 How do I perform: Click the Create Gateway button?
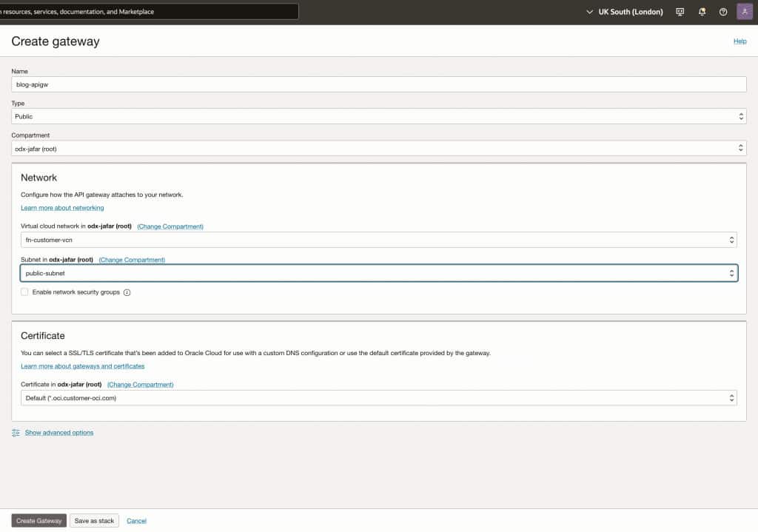[x=39, y=521]
